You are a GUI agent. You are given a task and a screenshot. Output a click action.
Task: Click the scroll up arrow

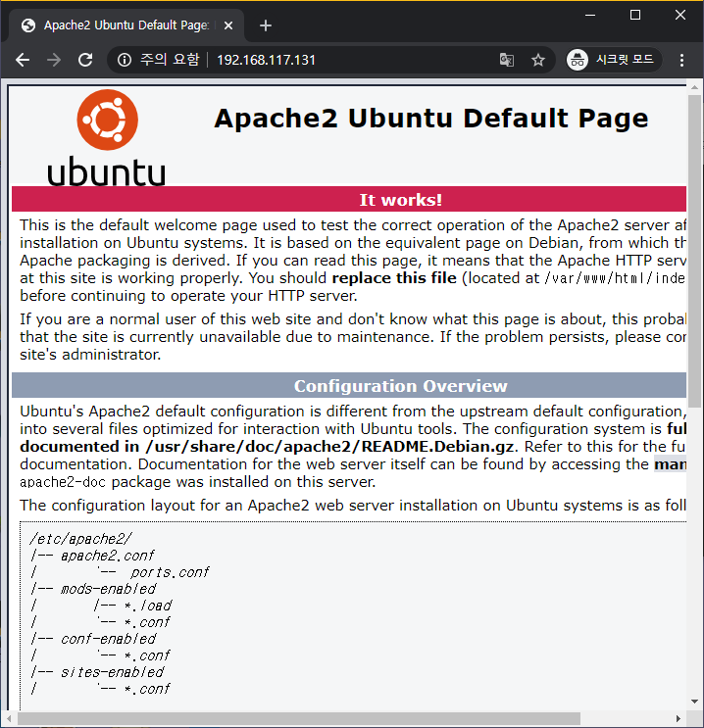click(x=695, y=87)
